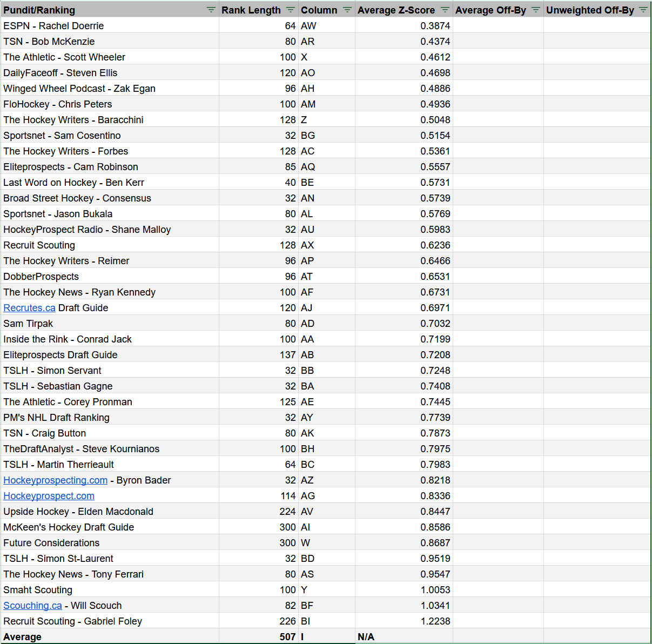Select Eliteprospects Draft Guide cell
The height and width of the screenshot is (644, 652).
click(x=110, y=354)
